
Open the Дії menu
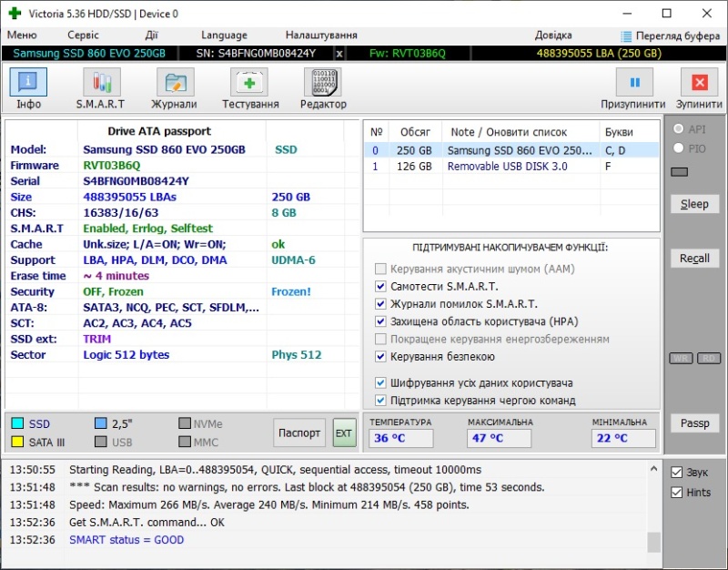pos(151,36)
